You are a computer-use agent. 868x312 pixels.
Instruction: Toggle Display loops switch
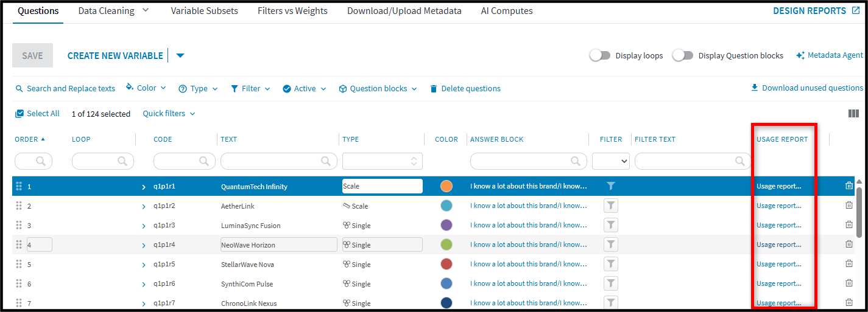tap(599, 55)
